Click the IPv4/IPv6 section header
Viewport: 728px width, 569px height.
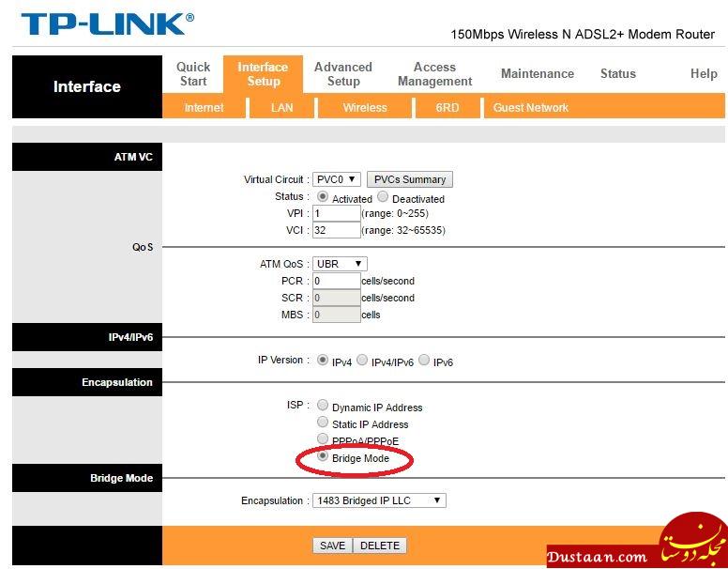(x=87, y=337)
